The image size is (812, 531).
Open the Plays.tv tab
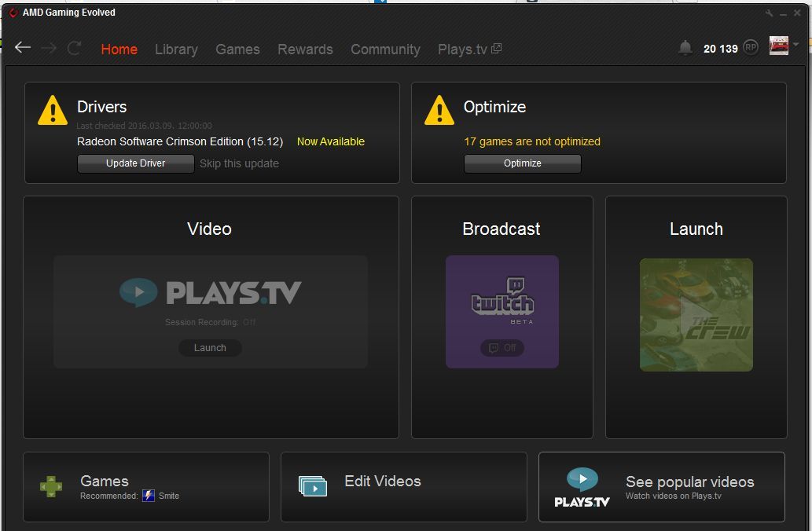tap(462, 49)
